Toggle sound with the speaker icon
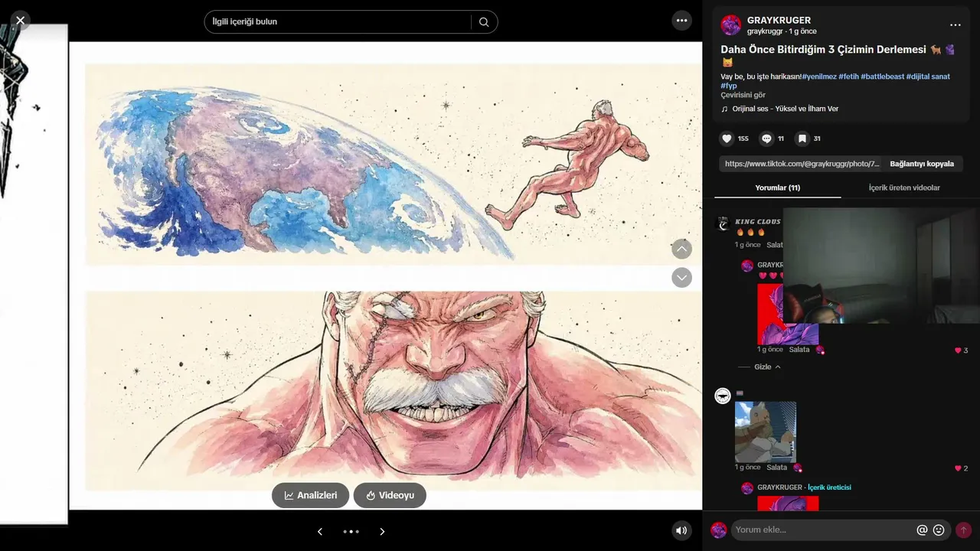Screen dimensions: 980x551 (681, 530)
